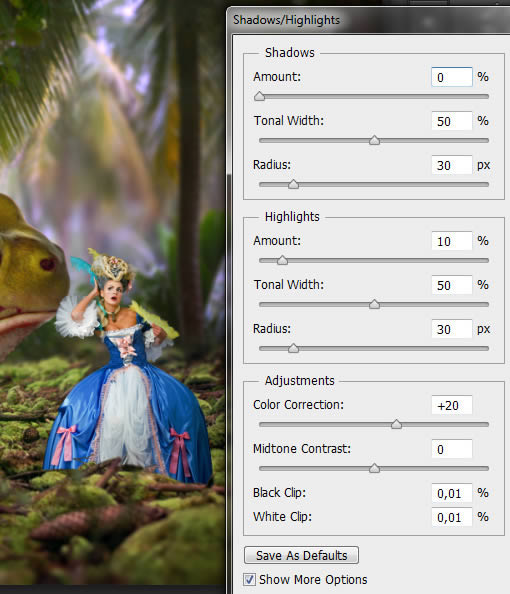Click the Highlights Tonal Width value field
Image resolution: width=510 pixels, height=594 pixels.
tap(452, 285)
